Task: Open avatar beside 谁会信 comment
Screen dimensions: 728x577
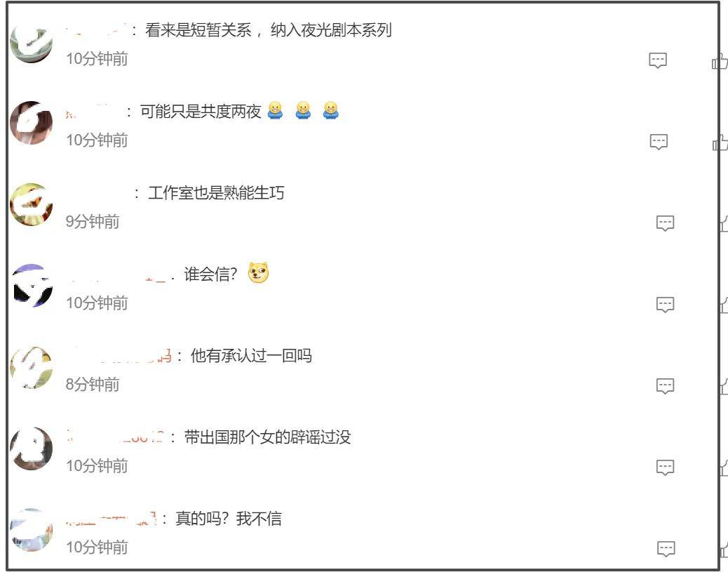Action: pos(32,286)
